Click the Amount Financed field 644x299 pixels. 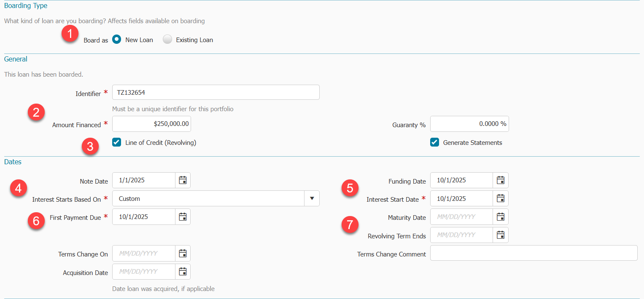[x=151, y=124]
